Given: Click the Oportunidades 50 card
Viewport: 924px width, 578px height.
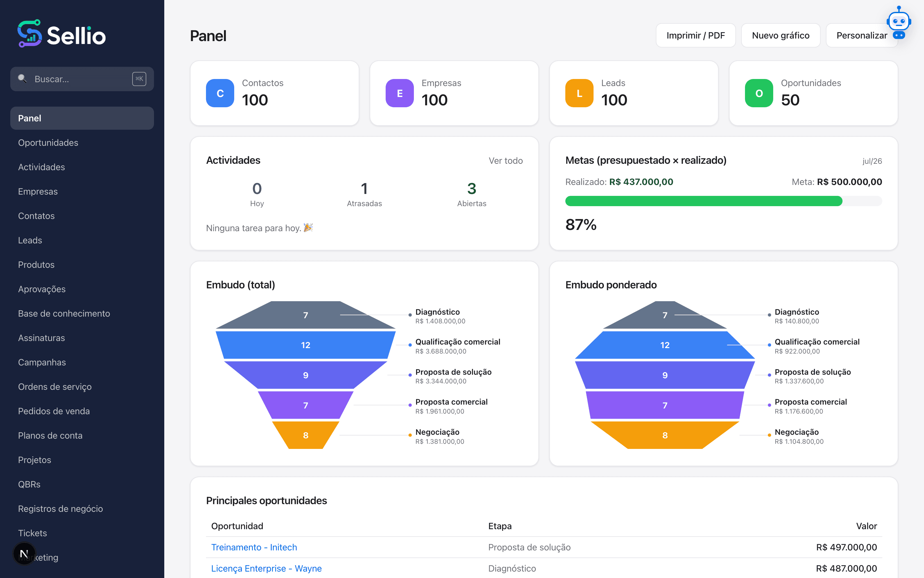Looking at the screenshot, I should (813, 93).
